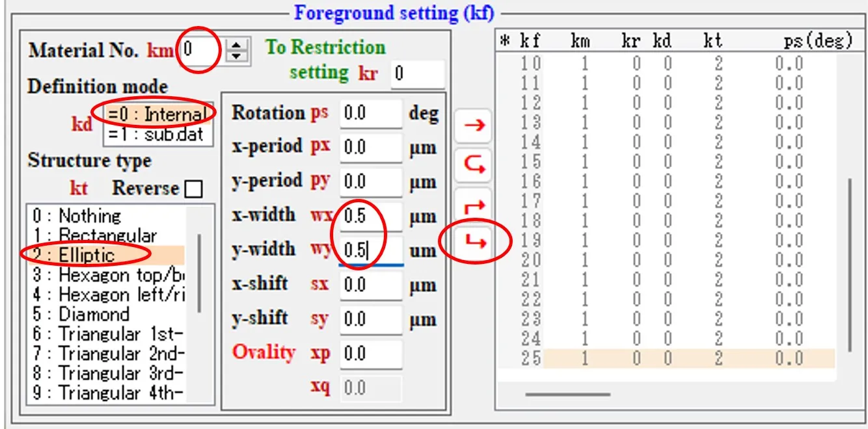Viewport: 868px width, 429px height.
Task: Click the straight right red arrow button
Action: tap(474, 125)
